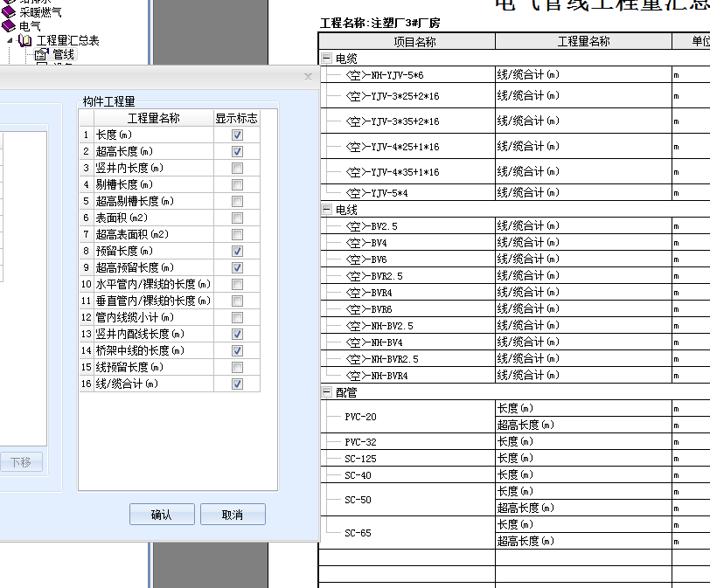The height and width of the screenshot is (588, 710).
Task: Click the 确认 button
Action: point(162,515)
